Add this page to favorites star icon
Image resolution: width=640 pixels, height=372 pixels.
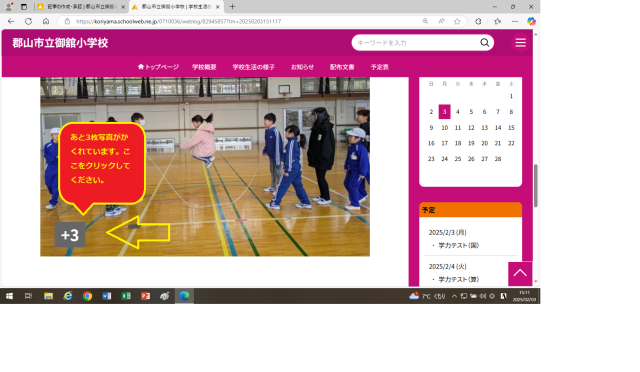tap(457, 21)
